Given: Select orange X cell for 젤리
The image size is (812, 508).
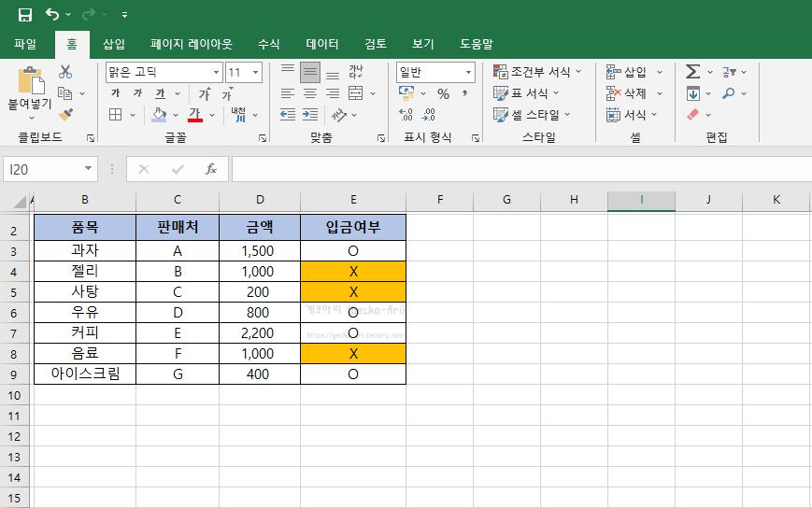Looking at the screenshot, I should 353,272.
